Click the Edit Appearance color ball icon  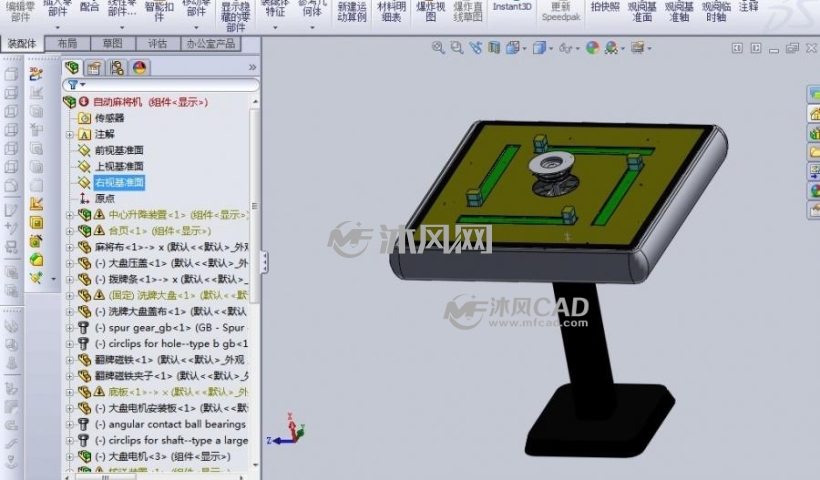[x=593, y=48]
